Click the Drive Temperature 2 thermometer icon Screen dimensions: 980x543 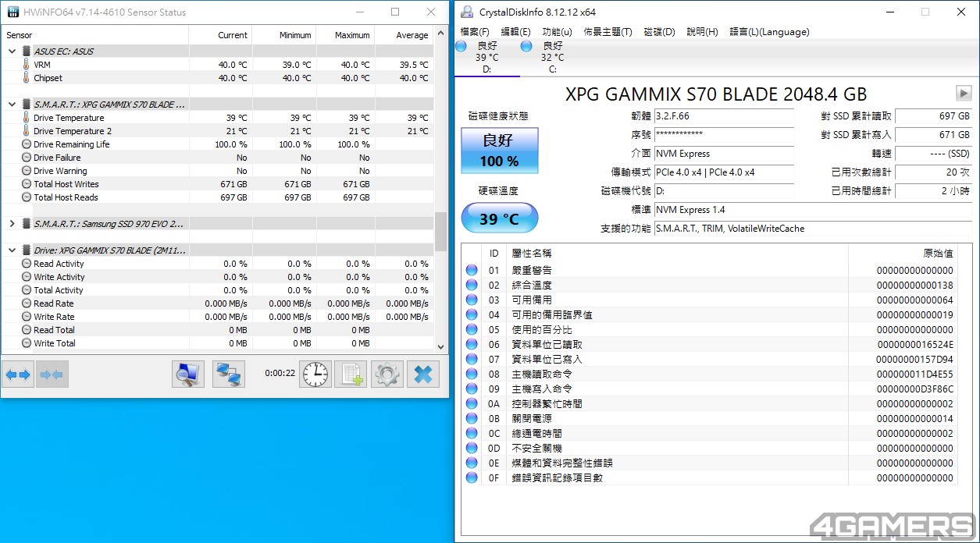pos(27,131)
